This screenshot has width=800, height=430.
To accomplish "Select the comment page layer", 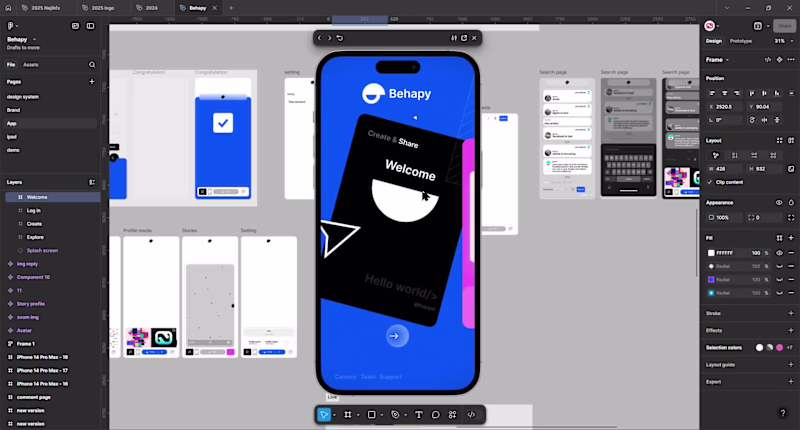I will tap(34, 397).
